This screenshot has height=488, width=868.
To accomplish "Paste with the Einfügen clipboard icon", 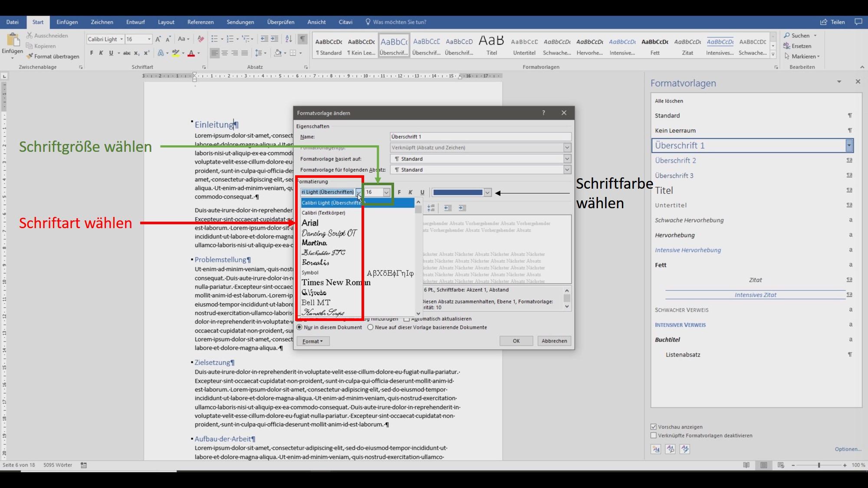I will tap(12, 40).
